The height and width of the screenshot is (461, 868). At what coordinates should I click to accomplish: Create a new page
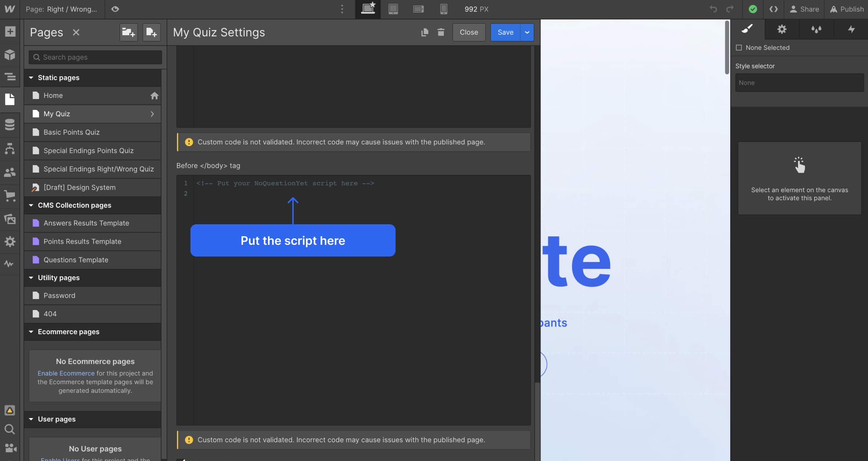point(151,32)
